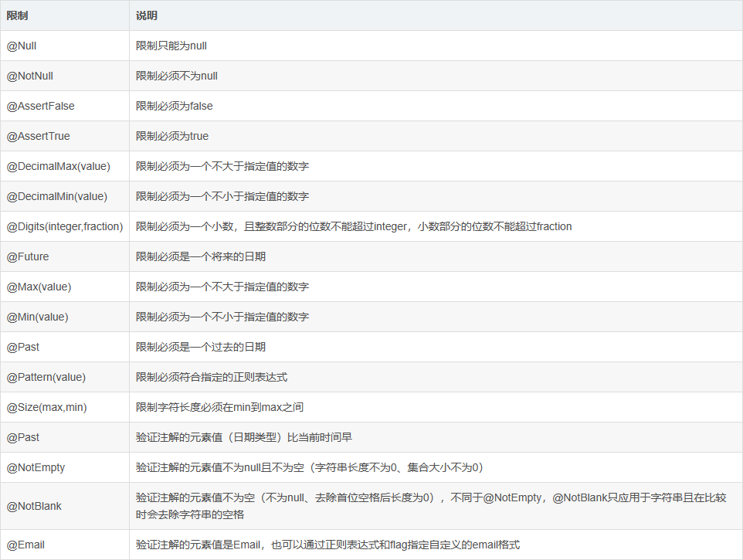Select the @Max(value) cell
Image resolution: width=743 pixels, height=560 pixels.
coord(39,287)
